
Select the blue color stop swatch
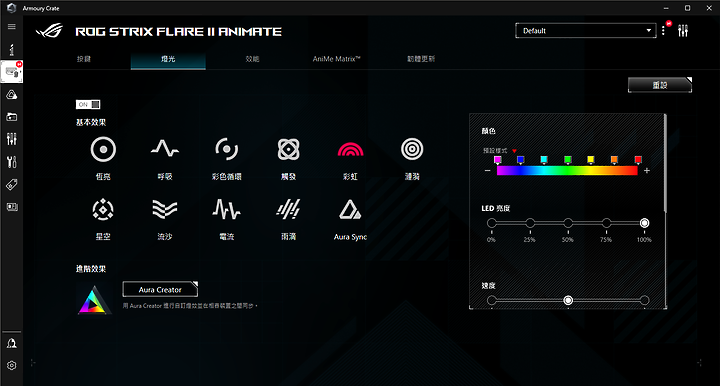(520, 160)
